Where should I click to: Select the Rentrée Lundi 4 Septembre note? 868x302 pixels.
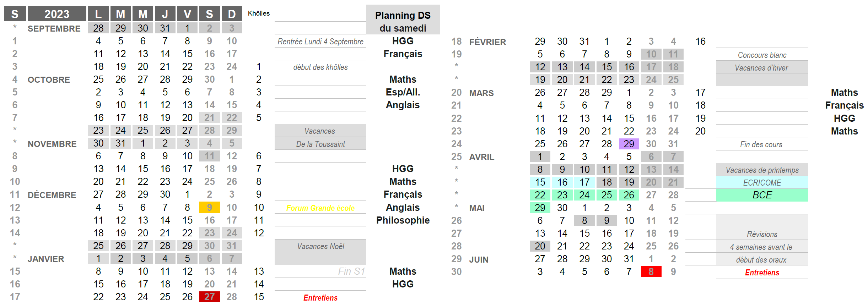(x=320, y=42)
